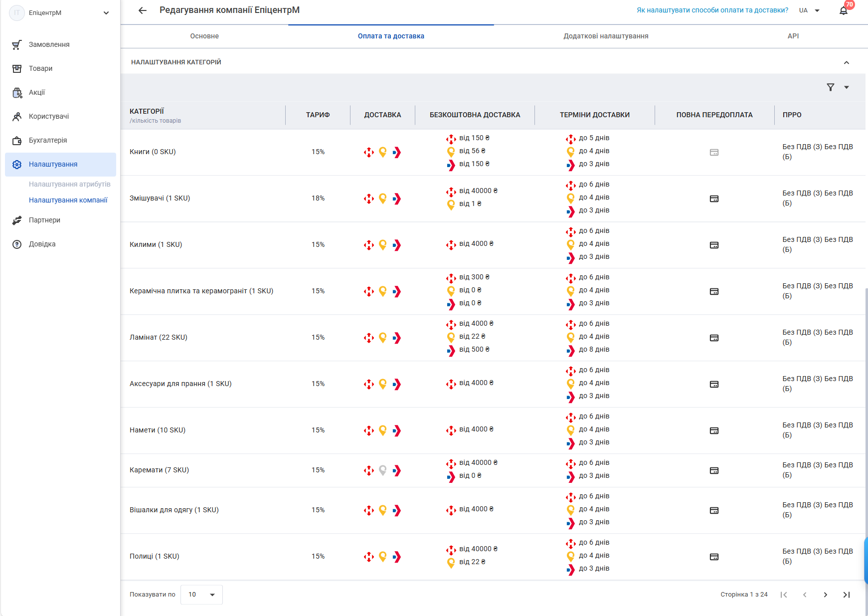868x616 pixels.
Task: Open Бухгалтерія in the sidebar
Action: point(60,140)
